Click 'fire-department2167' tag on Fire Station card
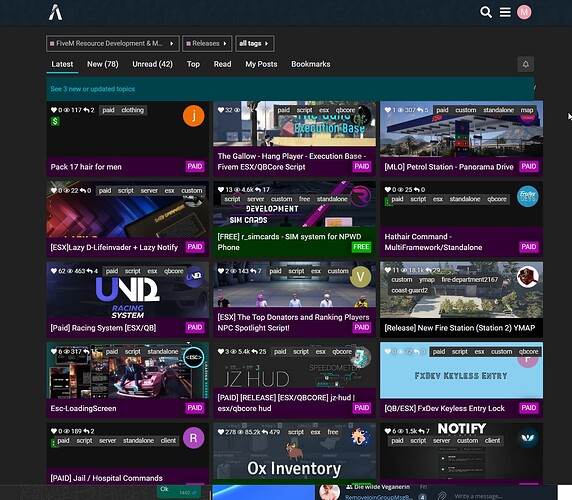Viewport: 572px width, 500px height. [469, 280]
